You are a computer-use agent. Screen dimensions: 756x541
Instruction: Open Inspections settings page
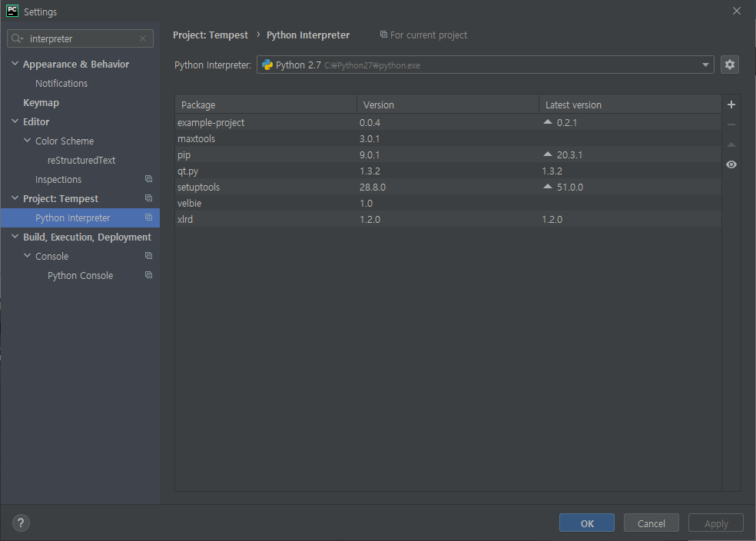pos(58,179)
